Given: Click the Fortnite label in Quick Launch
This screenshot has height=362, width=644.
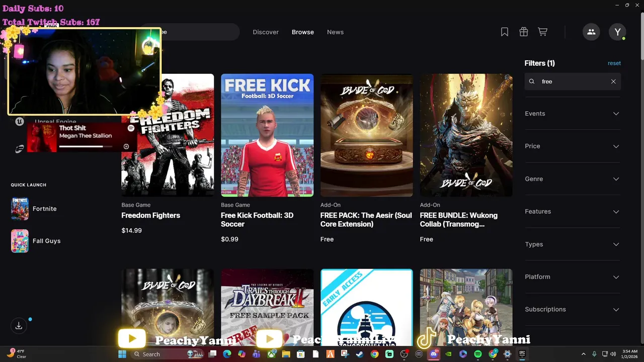Looking at the screenshot, I should [x=45, y=209].
